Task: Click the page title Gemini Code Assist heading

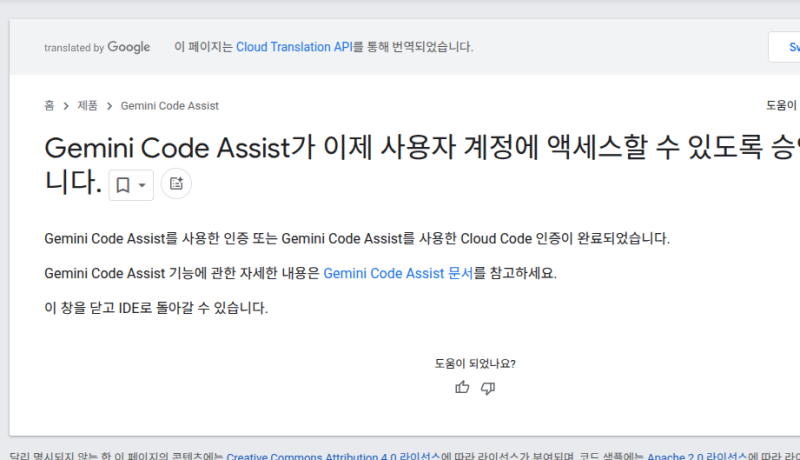Action: pyautogui.click(x=422, y=165)
